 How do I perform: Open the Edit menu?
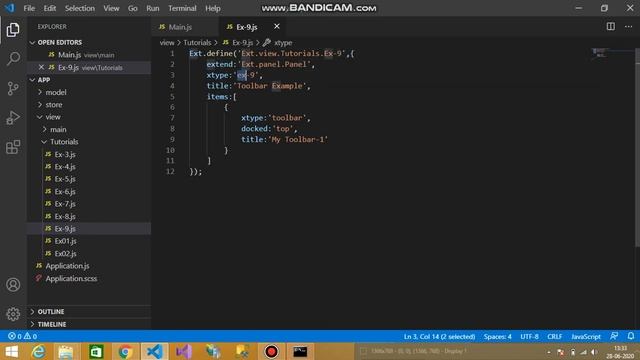(50, 8)
